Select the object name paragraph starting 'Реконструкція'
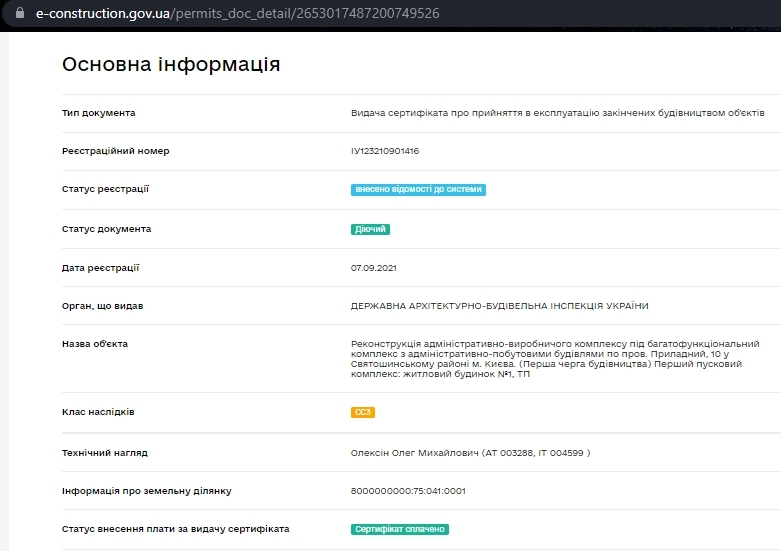 pyautogui.click(x=555, y=359)
